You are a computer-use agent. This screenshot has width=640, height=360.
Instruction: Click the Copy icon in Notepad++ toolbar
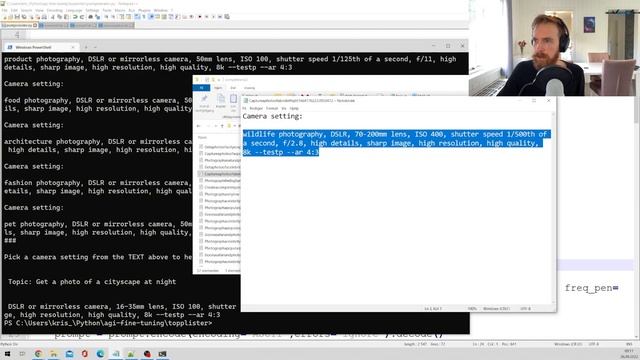click(59, 17)
